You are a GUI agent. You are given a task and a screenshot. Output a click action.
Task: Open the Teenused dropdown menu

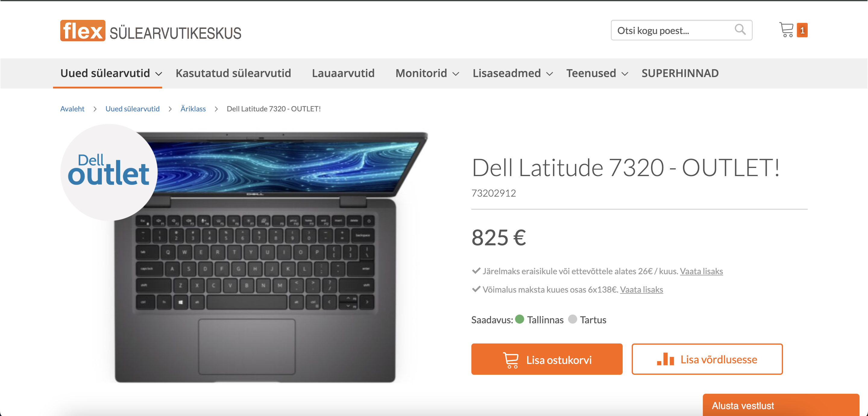click(x=597, y=73)
